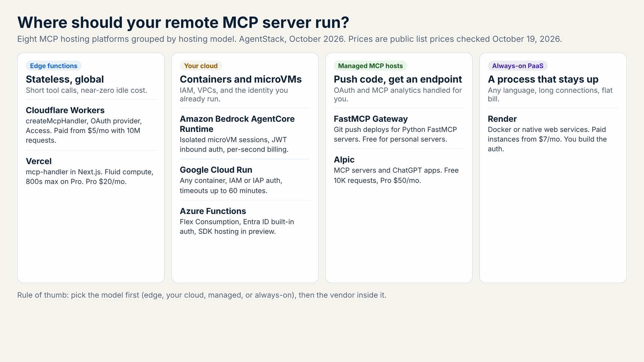This screenshot has width=644, height=362.
Task: Click the 'Rule of thumb' footer note
Action: point(202,295)
